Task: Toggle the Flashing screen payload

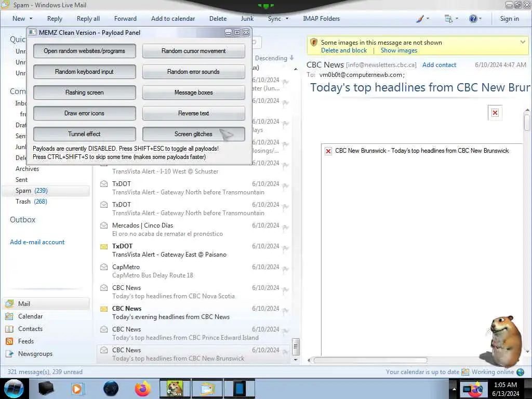Action: (x=85, y=92)
